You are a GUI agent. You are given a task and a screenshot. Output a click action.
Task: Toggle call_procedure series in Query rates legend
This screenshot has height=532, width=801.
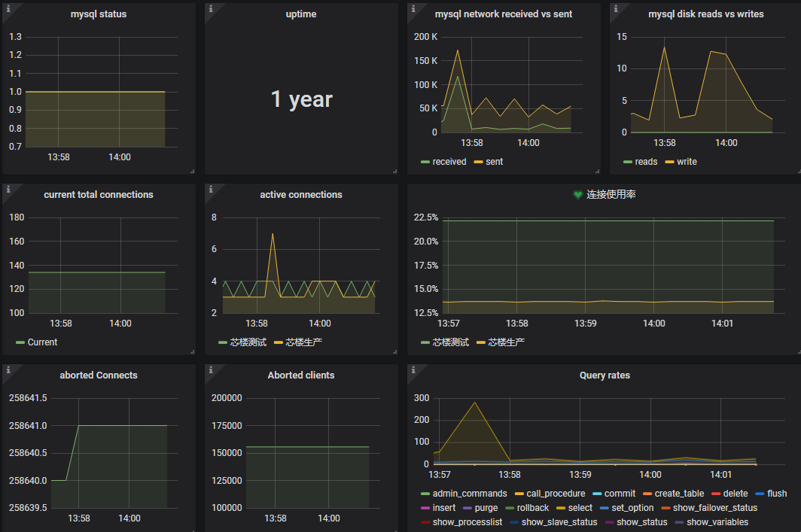[556, 494]
